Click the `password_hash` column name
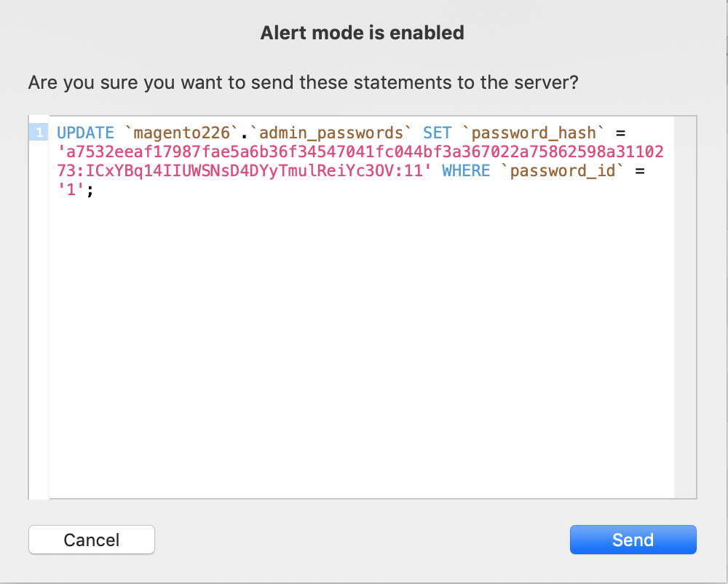Screen dimensions: 728x584 pyautogui.click(x=534, y=133)
